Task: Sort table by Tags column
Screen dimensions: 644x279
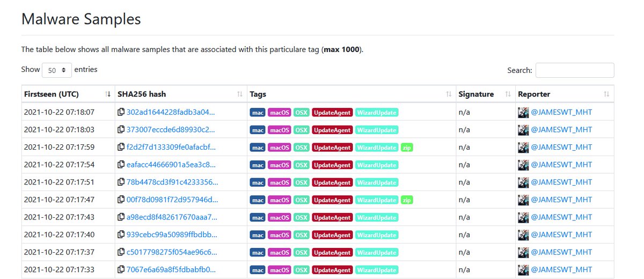Action: pos(351,94)
